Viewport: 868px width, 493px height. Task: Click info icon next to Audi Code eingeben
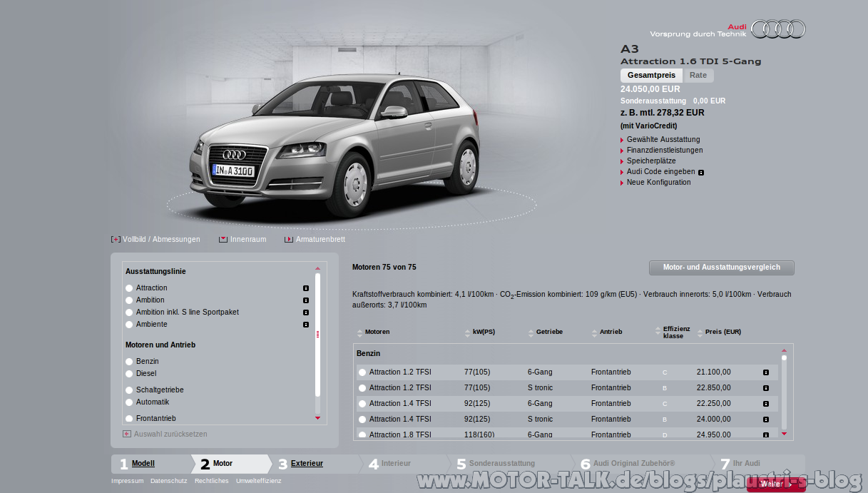coord(701,172)
